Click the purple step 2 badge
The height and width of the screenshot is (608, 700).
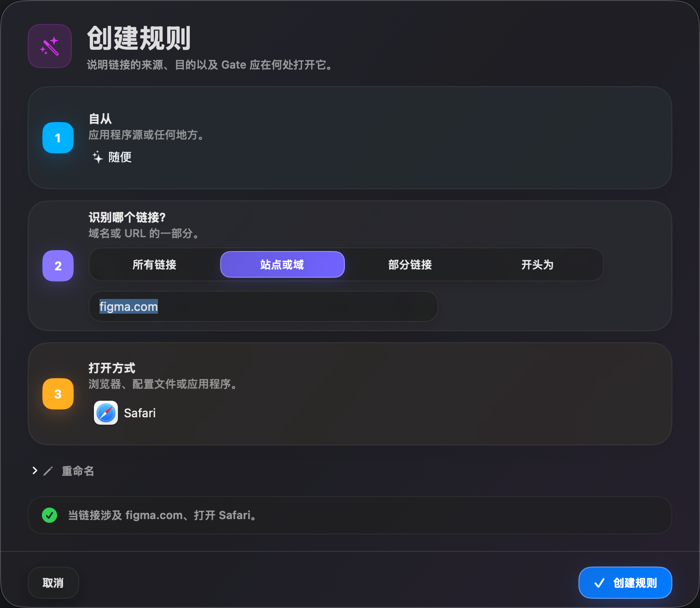point(58,266)
